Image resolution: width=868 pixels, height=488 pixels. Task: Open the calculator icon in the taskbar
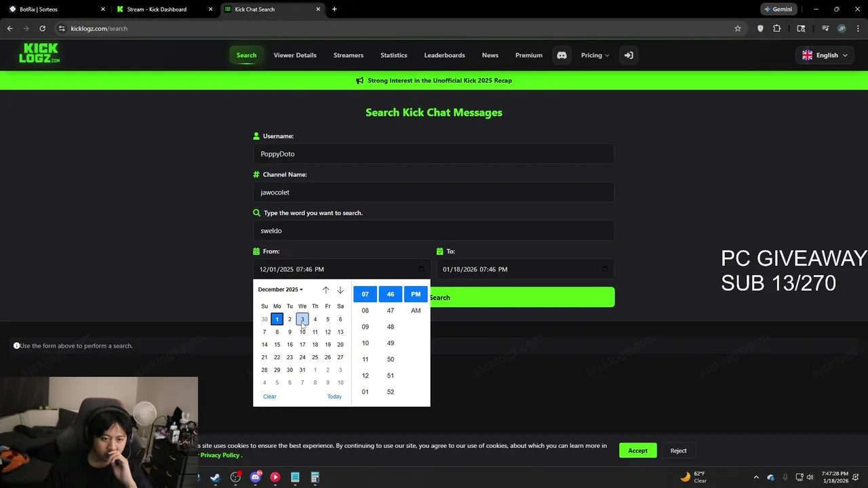(315, 477)
